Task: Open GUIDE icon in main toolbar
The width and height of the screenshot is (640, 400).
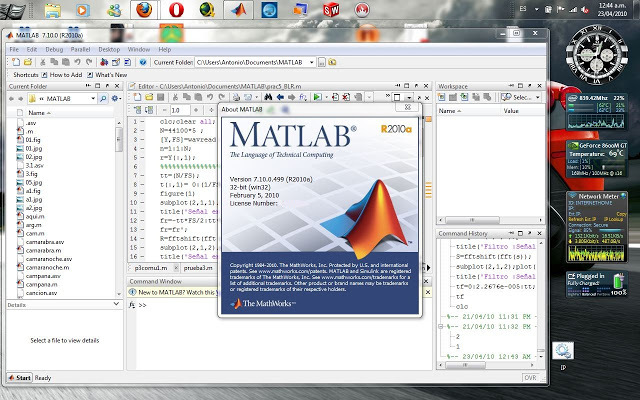Action: [x=116, y=62]
